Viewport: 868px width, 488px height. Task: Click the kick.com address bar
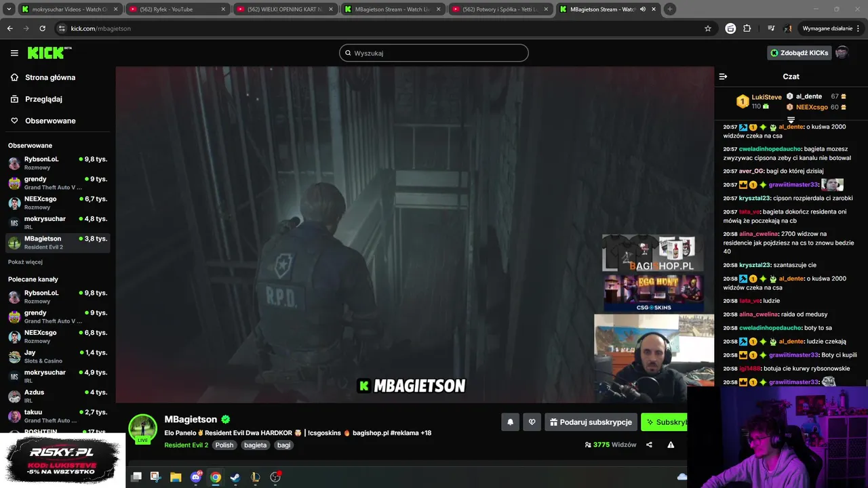380,28
